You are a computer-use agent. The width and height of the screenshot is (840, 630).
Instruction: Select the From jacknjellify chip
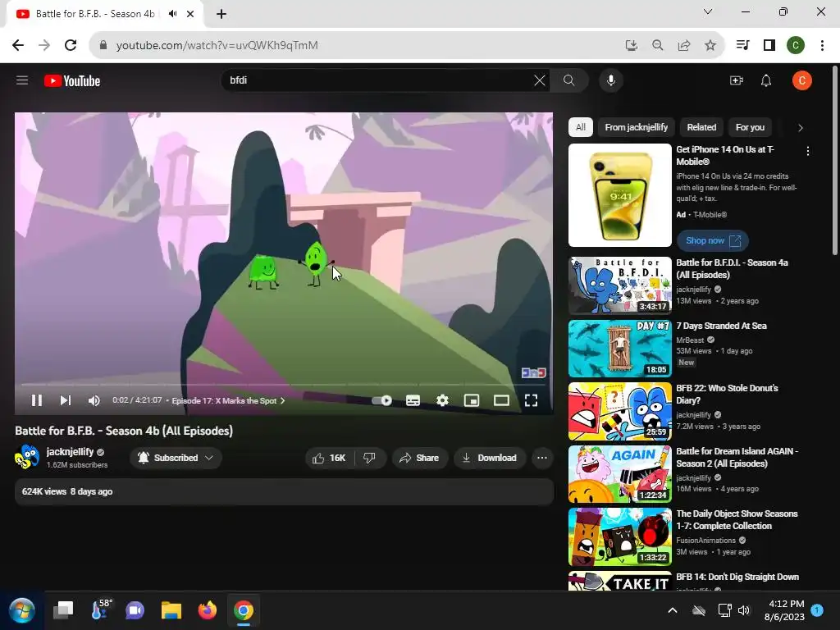coord(637,127)
